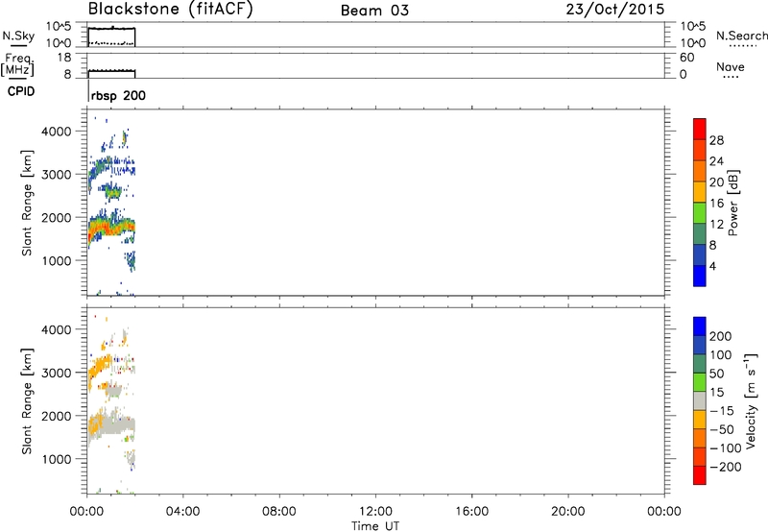Click the Beam 03 label
Image resolution: width=768 pixels, height=532 pixels.
(x=374, y=11)
